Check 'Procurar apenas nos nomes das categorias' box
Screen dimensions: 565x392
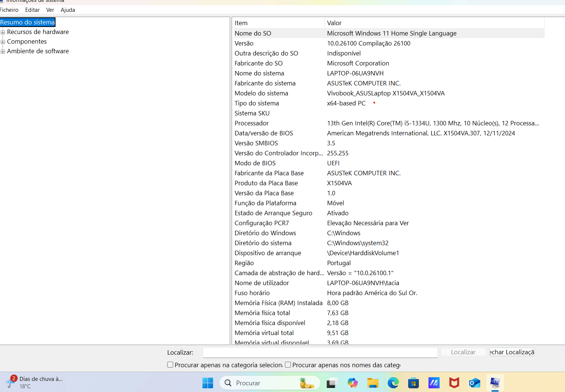point(288,365)
